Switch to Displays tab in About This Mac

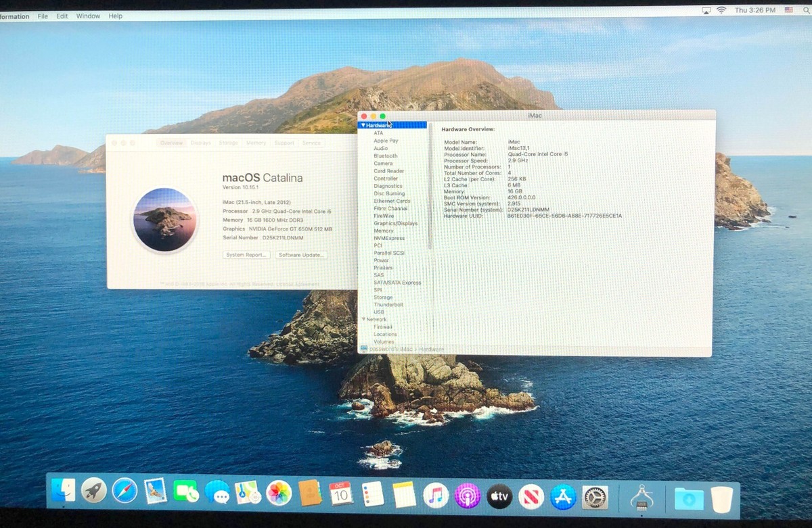[x=200, y=143]
